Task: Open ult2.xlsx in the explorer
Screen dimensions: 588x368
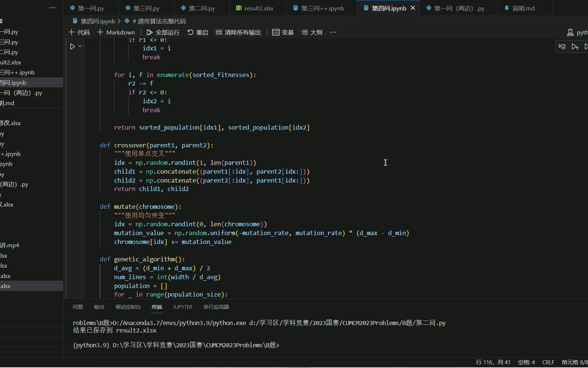Action: (31, 62)
